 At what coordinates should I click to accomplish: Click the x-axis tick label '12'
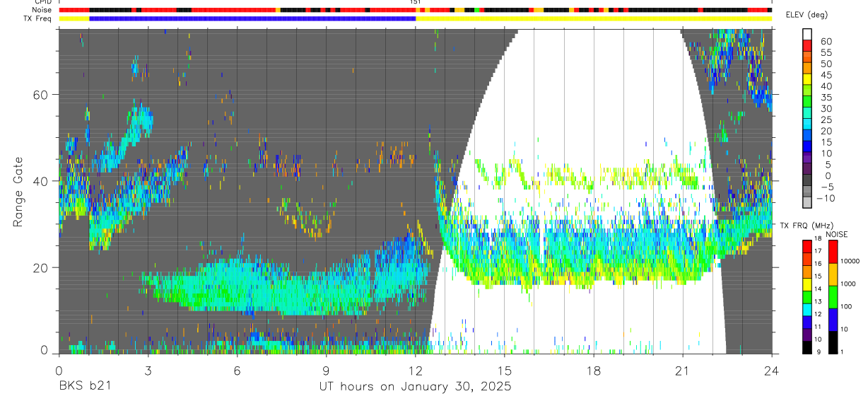tap(415, 370)
